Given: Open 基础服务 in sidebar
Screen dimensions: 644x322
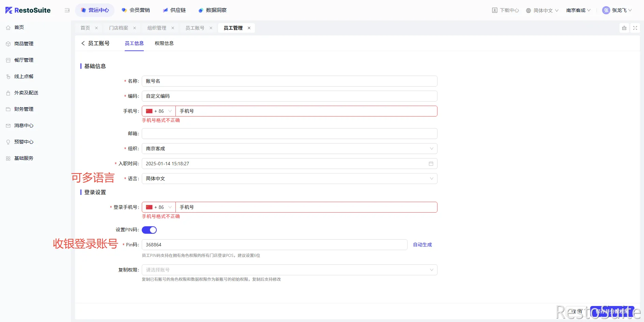Looking at the screenshot, I should (x=24, y=158).
